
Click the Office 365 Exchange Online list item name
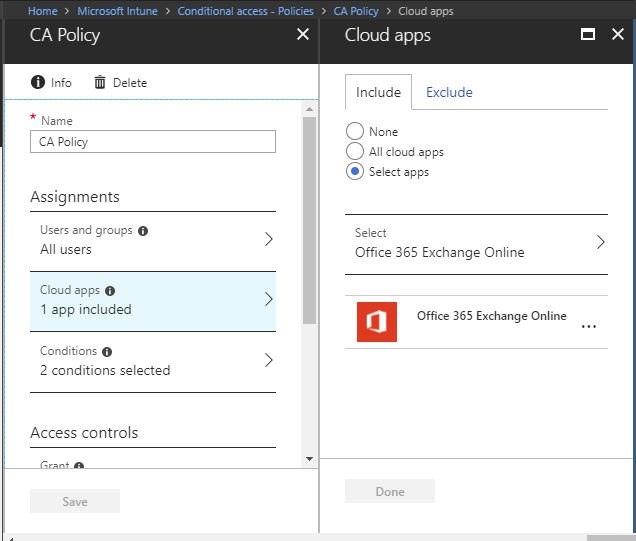click(x=492, y=316)
